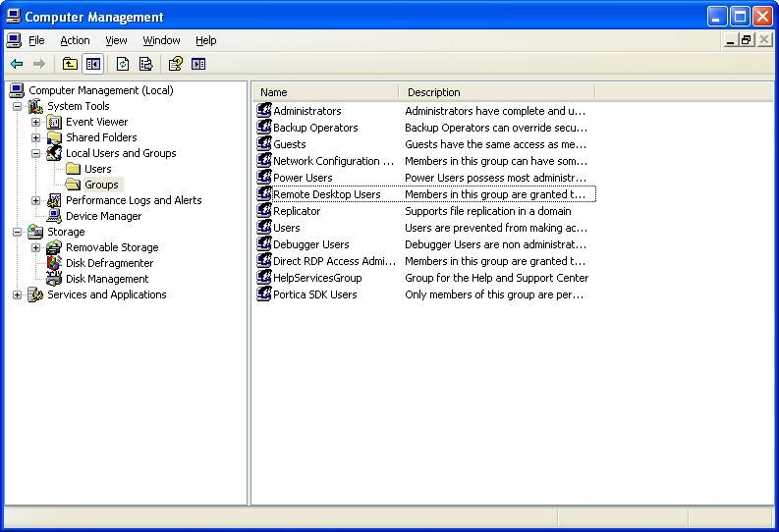
Task: Sort by the Name column header
Action: pos(324,92)
